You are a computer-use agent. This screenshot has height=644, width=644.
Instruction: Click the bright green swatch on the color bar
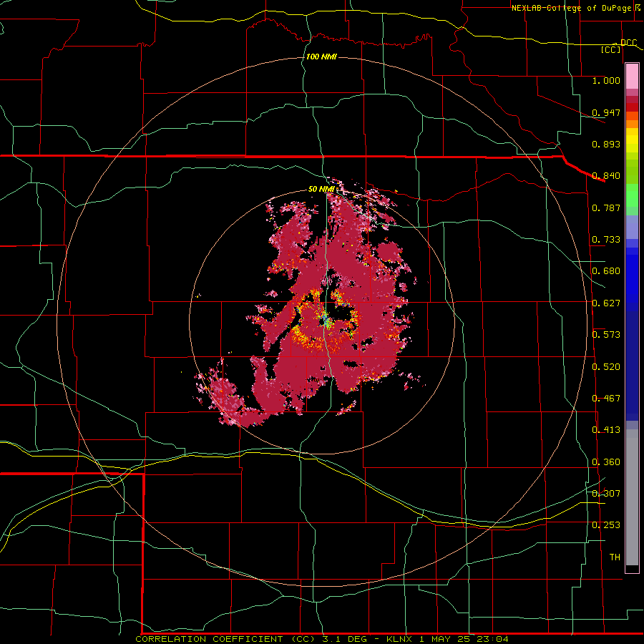point(632,195)
